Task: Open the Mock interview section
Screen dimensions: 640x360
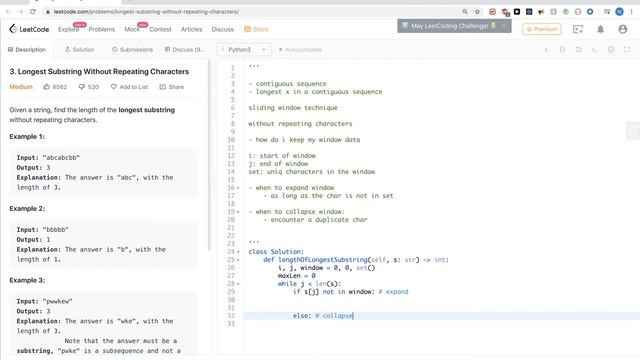Action: (132, 29)
